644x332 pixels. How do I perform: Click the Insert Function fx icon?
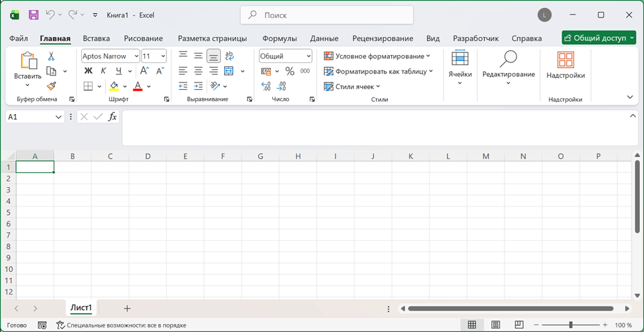click(x=112, y=117)
